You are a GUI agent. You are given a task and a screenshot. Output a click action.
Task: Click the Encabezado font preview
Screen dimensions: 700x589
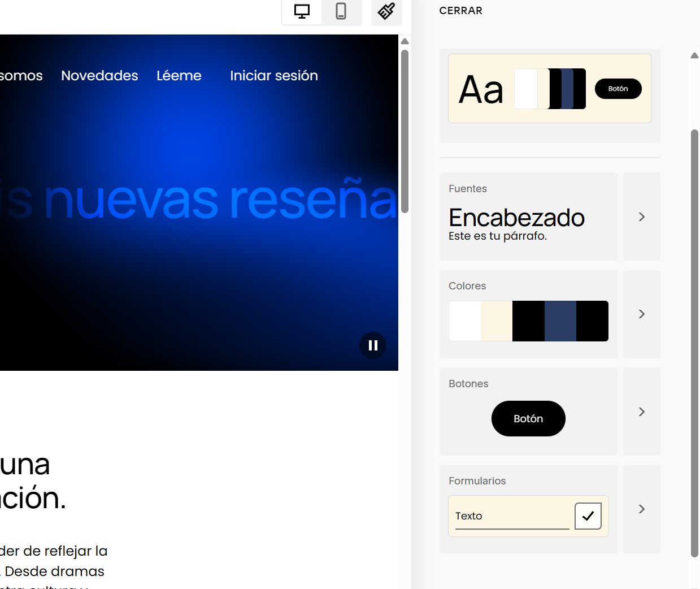[516, 218]
